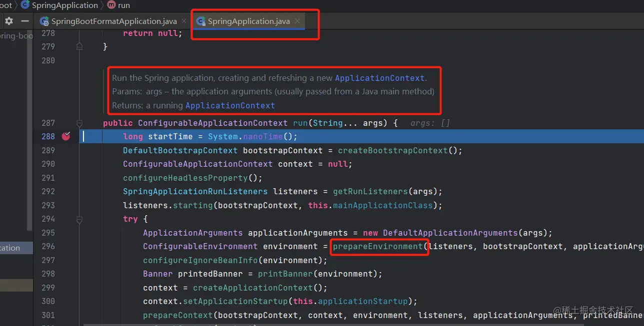Switch to SpringBootFormatApplication.java tab

(x=114, y=21)
